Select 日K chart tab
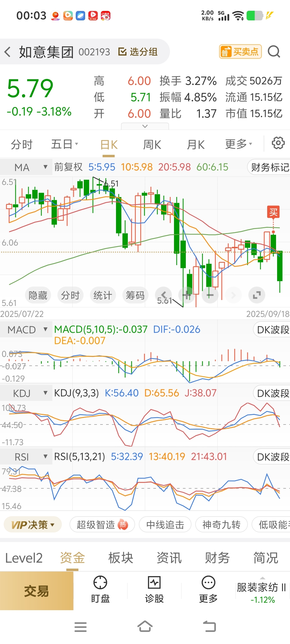This screenshot has height=644, width=290. (109, 145)
